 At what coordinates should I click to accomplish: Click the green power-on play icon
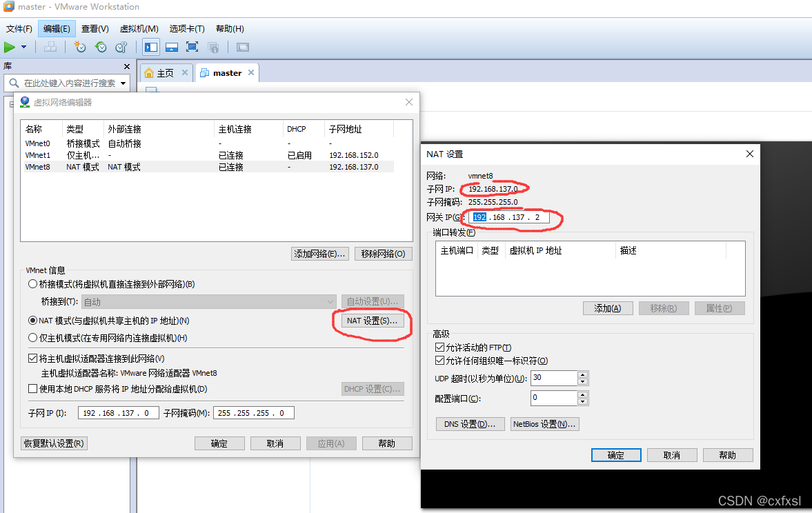pyautogui.click(x=10, y=47)
